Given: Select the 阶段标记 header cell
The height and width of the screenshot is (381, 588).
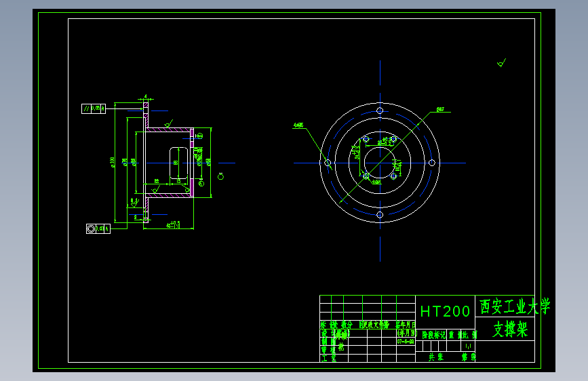Looking at the screenshot, I should point(434,335).
